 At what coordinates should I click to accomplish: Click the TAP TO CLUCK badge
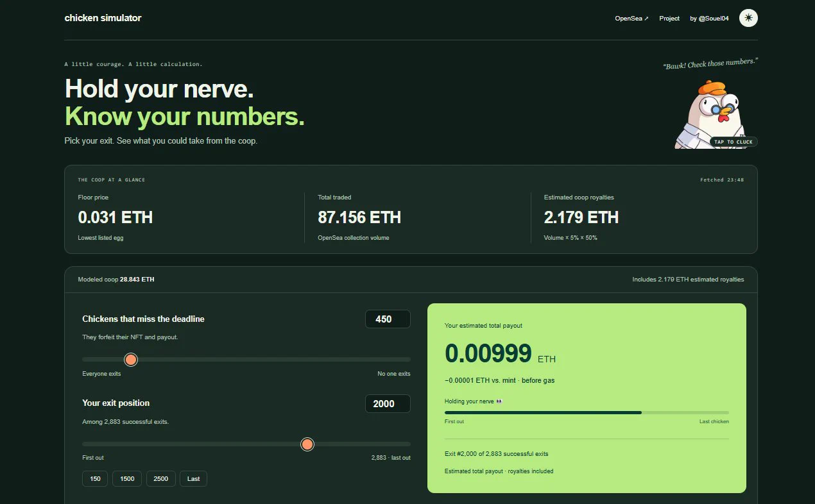pos(733,142)
